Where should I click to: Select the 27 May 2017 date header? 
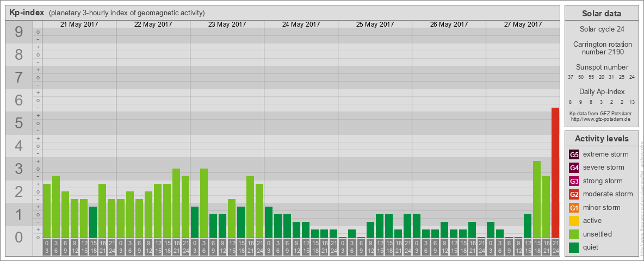click(523, 24)
